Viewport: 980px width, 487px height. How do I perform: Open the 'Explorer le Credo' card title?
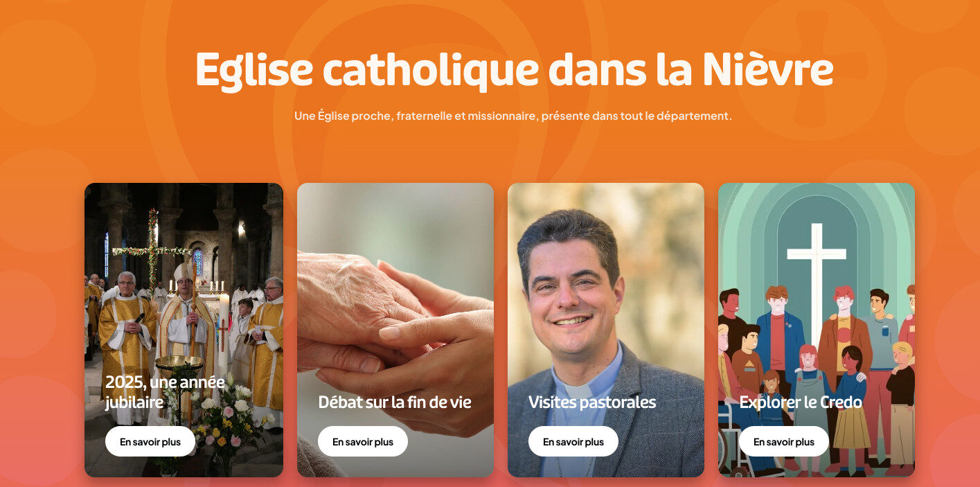point(801,402)
